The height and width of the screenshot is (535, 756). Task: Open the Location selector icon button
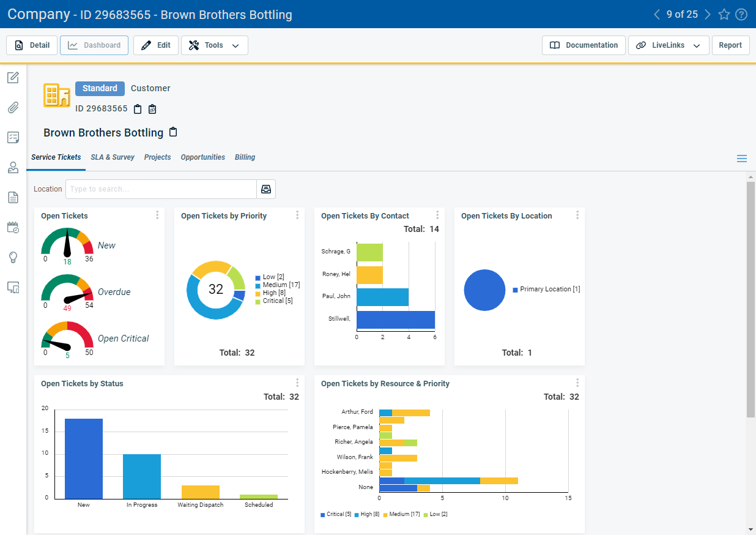266,189
